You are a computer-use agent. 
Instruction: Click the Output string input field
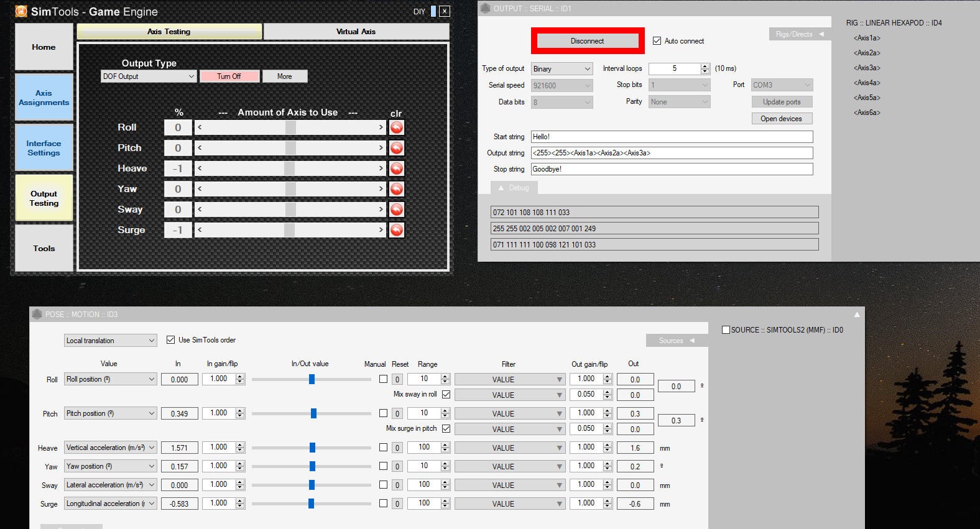click(x=672, y=153)
